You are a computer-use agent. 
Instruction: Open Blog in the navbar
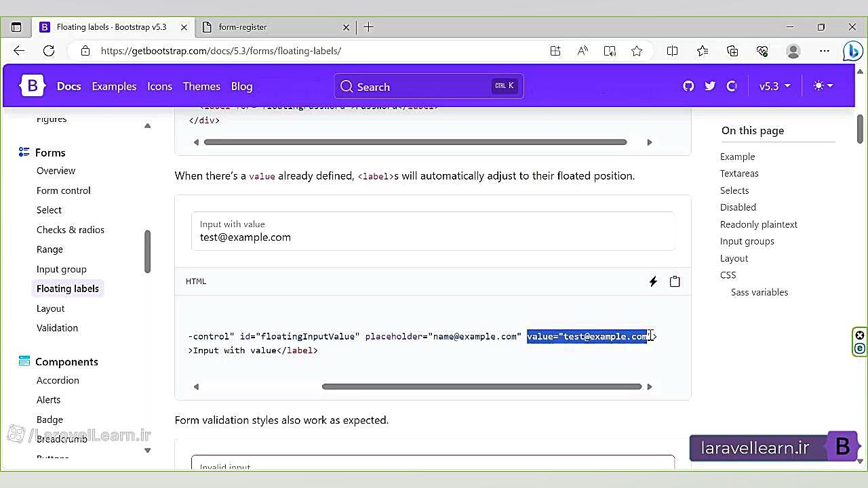[x=241, y=86]
